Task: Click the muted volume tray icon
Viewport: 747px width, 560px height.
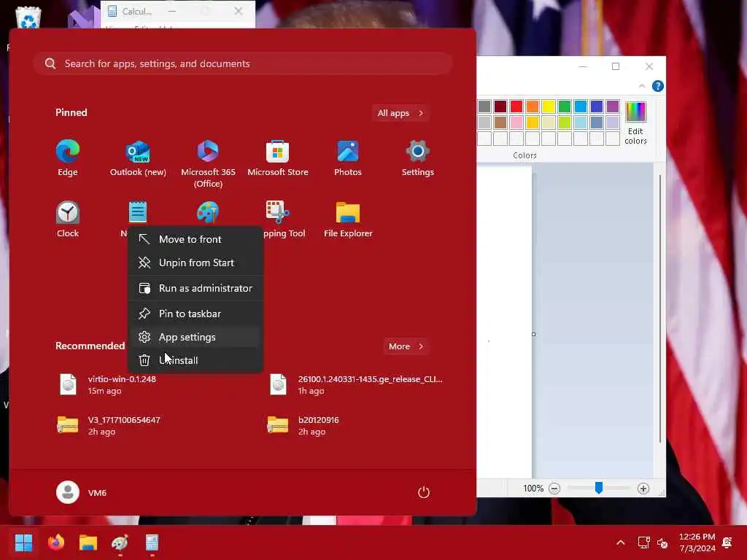Action: point(662,542)
